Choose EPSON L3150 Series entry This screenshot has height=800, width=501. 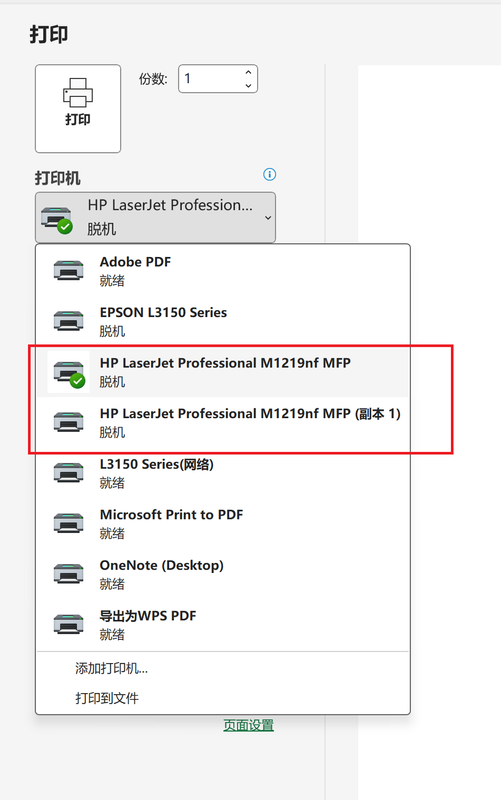[x=222, y=321]
